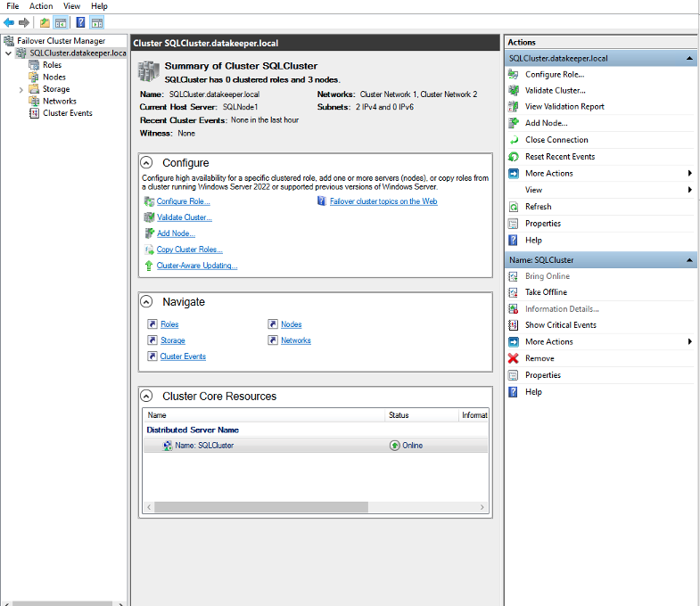
Task: Select Roles in the console tree
Action: (52, 65)
